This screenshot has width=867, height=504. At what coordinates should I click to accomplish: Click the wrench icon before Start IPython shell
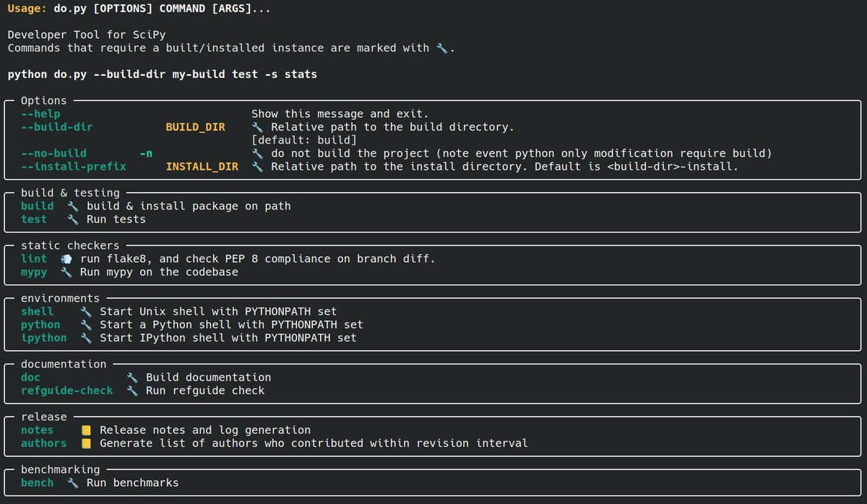click(86, 338)
